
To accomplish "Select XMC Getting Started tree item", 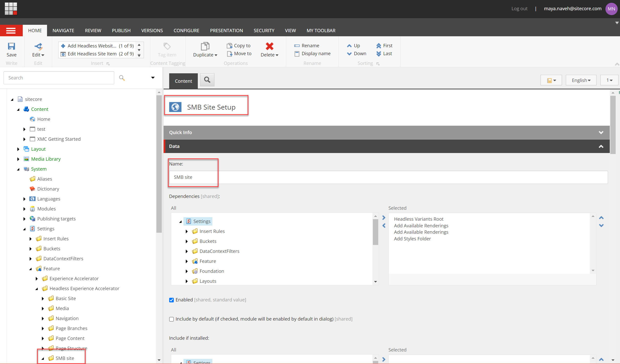I will point(59,139).
